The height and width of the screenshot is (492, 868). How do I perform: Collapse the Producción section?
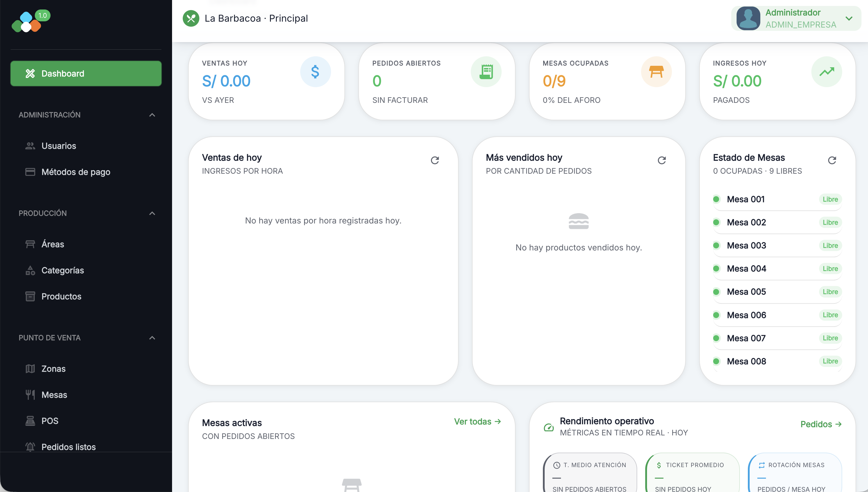click(152, 213)
